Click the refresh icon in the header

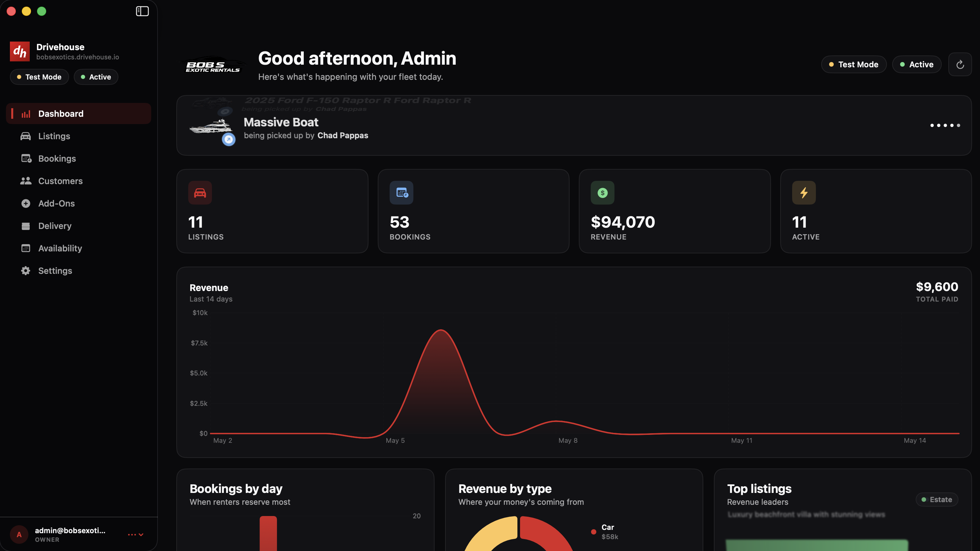pyautogui.click(x=960, y=65)
